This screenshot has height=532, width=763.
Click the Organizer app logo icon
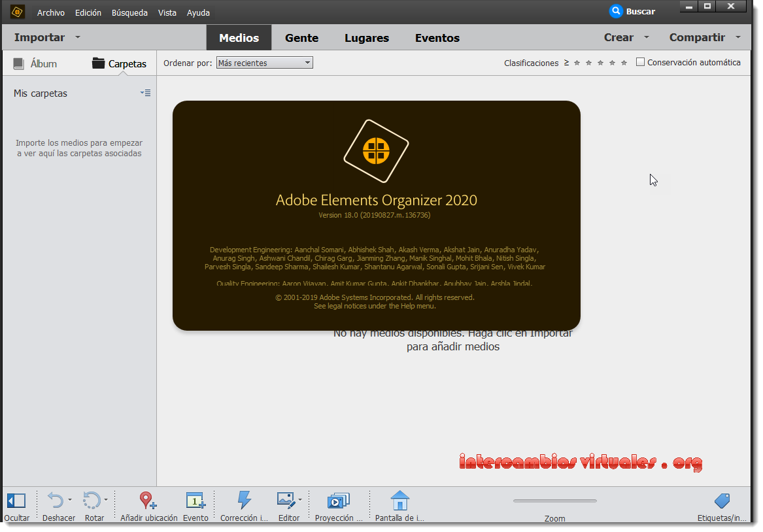tap(18, 12)
